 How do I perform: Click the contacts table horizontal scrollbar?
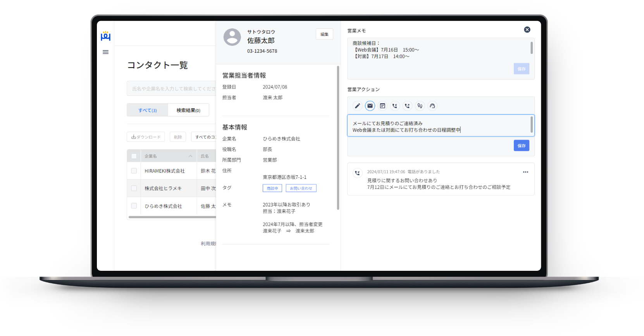172,217
